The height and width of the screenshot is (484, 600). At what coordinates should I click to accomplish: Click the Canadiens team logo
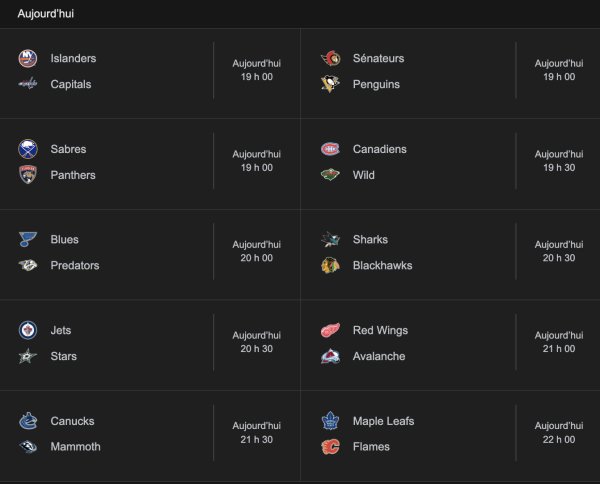coord(330,150)
